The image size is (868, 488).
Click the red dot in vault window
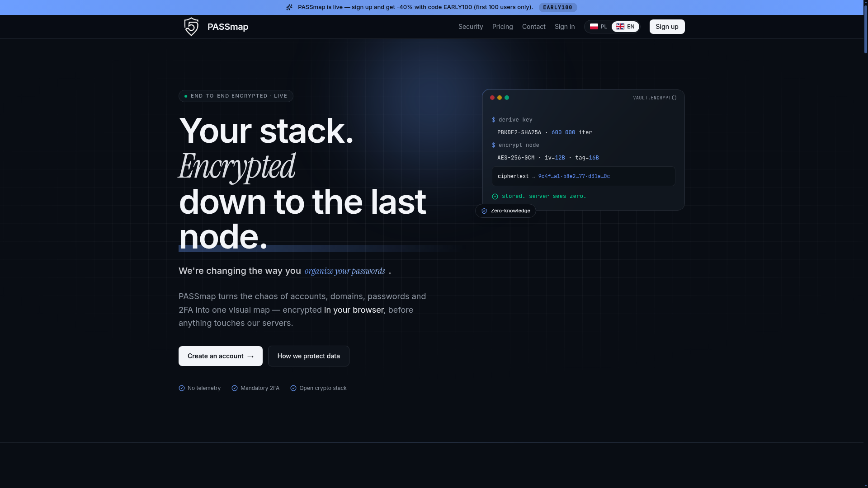click(x=492, y=98)
